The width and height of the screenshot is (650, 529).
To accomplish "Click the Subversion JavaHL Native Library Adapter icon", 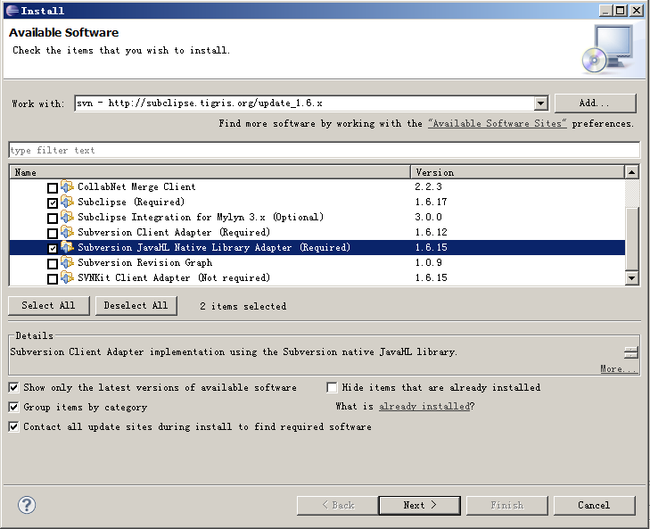I will point(67,247).
